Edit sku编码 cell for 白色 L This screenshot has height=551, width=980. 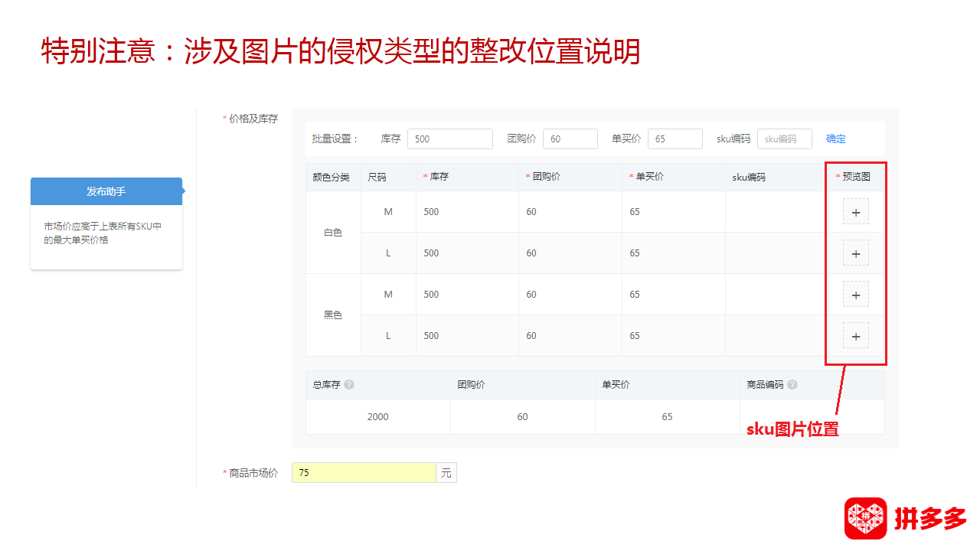776,253
